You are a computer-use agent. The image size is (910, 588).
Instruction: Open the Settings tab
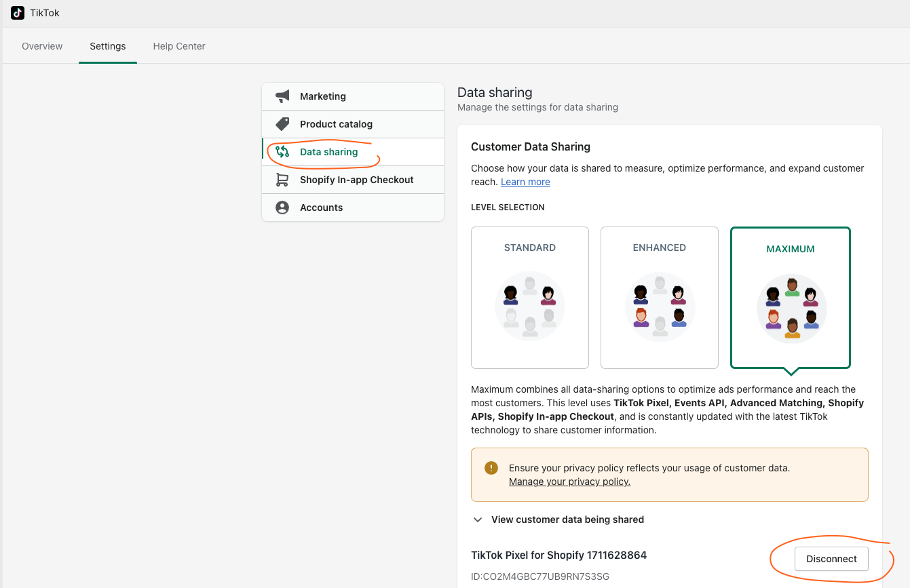click(x=108, y=46)
